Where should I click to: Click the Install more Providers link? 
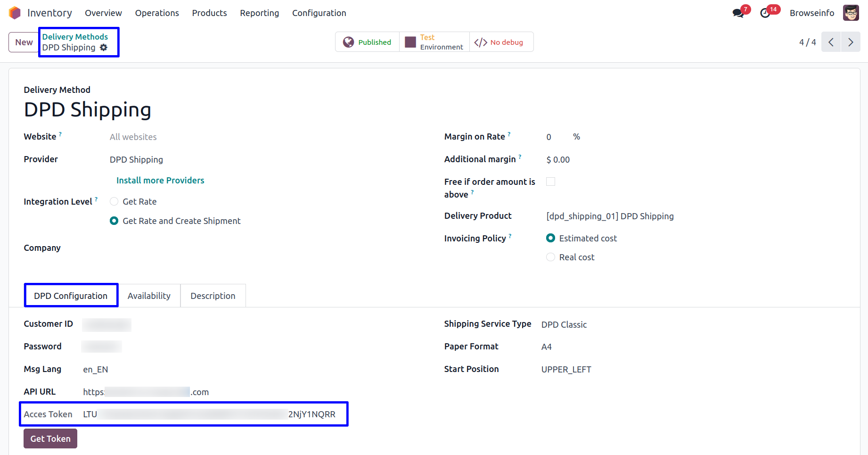(x=160, y=181)
